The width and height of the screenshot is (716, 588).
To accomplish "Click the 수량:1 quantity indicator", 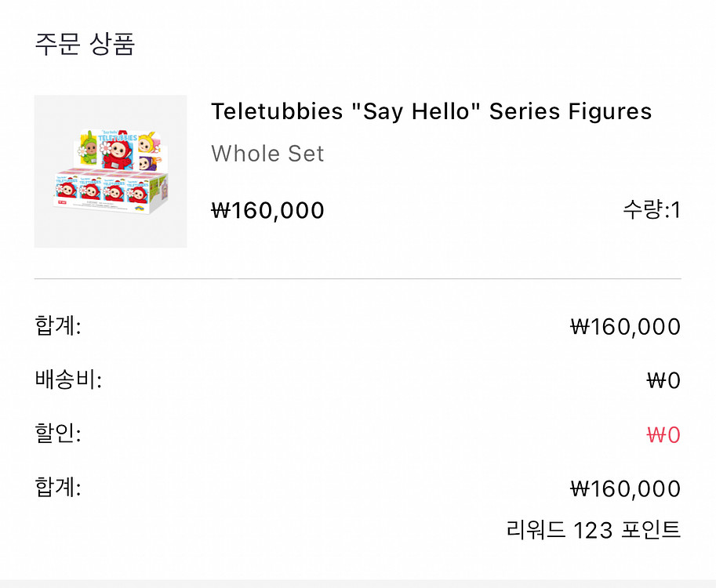I will point(651,210).
